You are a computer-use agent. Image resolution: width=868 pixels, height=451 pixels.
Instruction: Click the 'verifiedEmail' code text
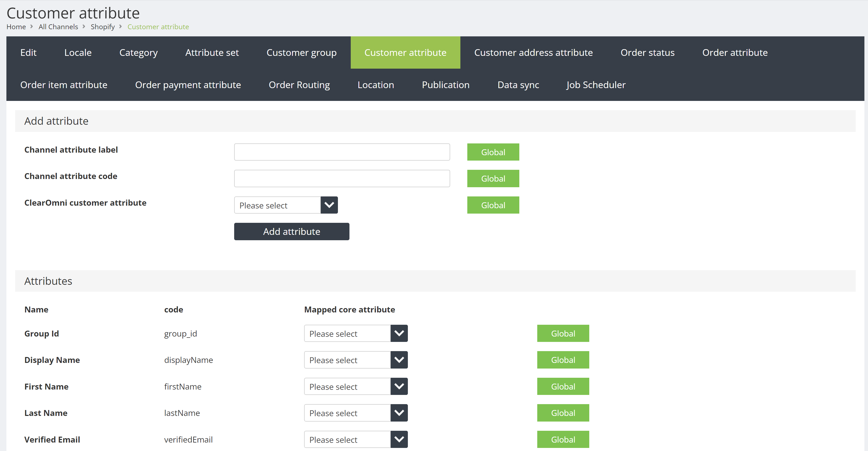188,439
